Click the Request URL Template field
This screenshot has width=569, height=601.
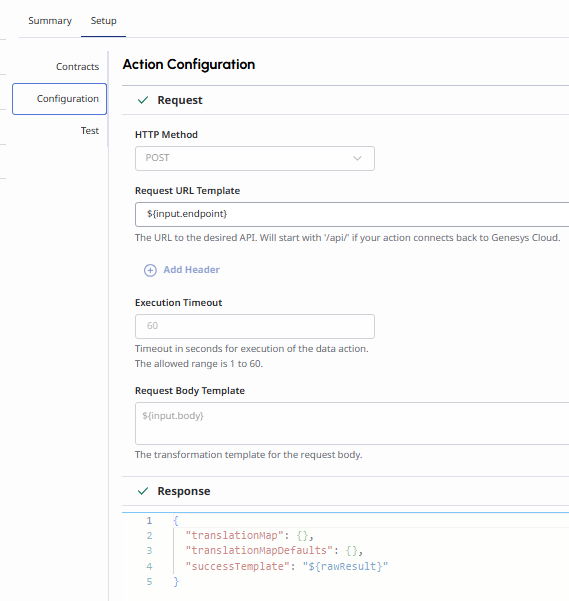point(352,214)
